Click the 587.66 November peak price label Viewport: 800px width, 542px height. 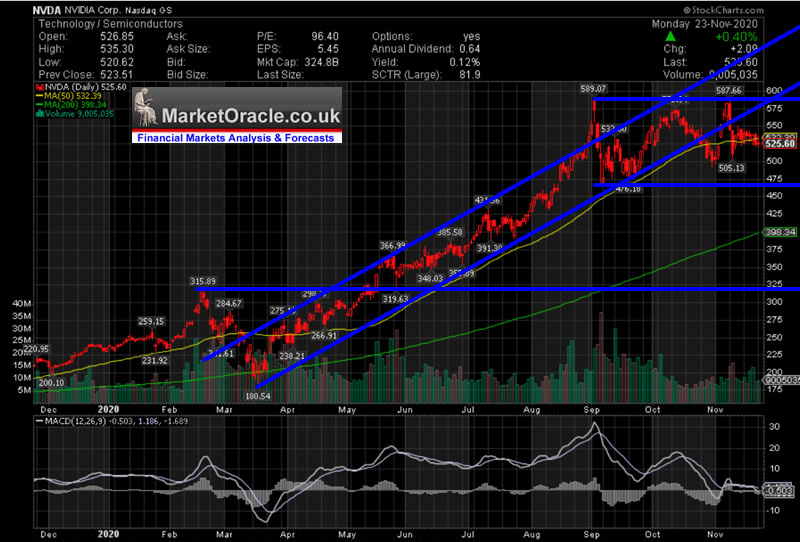point(729,91)
